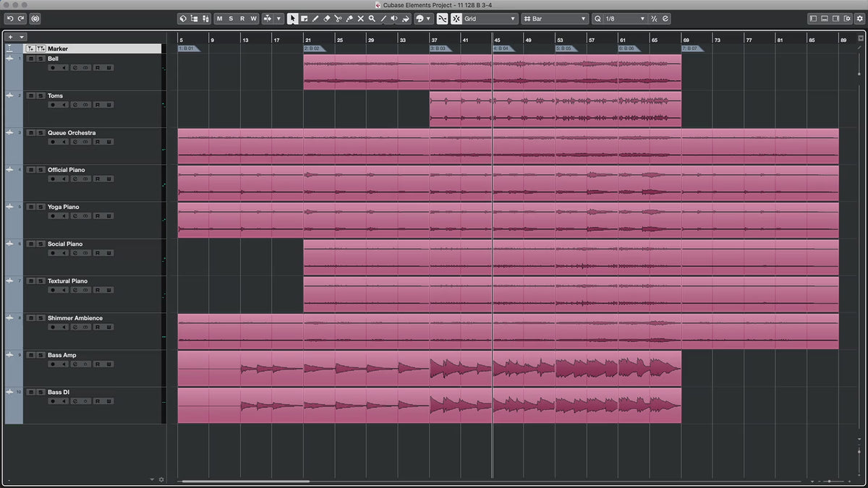Mute the Bell track
The width and height of the screenshot is (868, 488).
click(31, 59)
